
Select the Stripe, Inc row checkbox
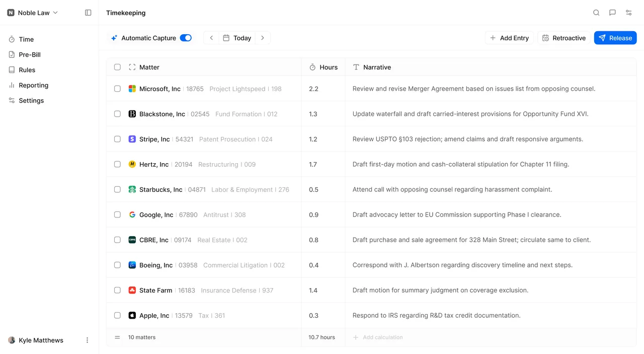[117, 139]
